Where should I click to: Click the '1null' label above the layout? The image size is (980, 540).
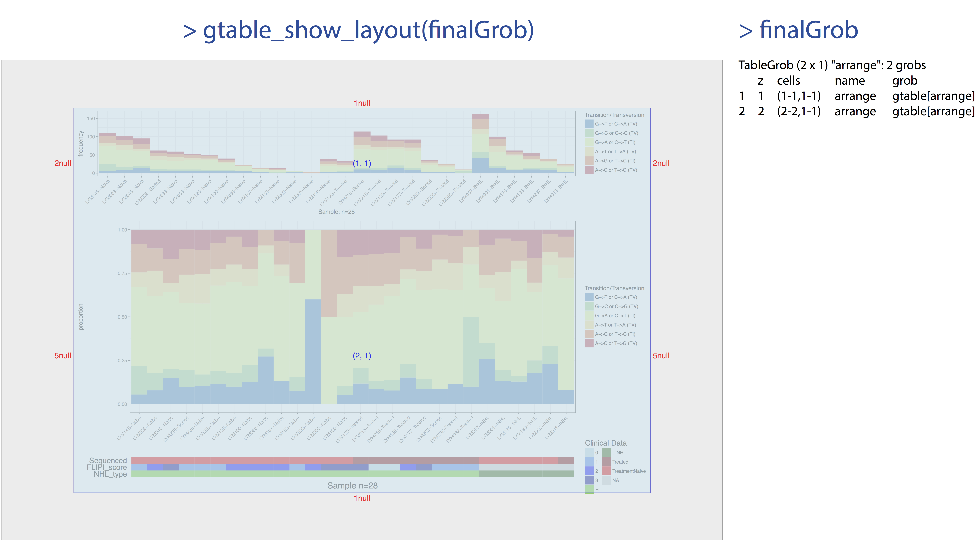[362, 103]
